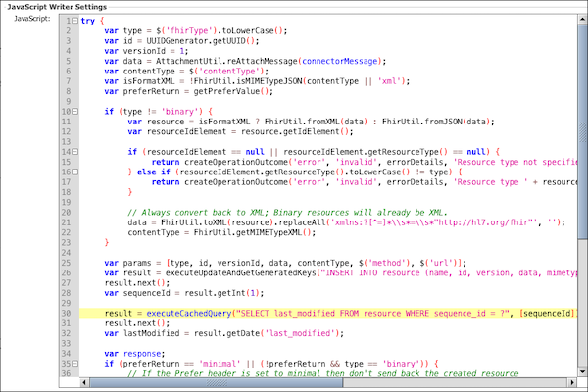Viewport: 588px width, 392px height.
Task: Click the highlighted line number 30
Action: [x=65, y=312]
